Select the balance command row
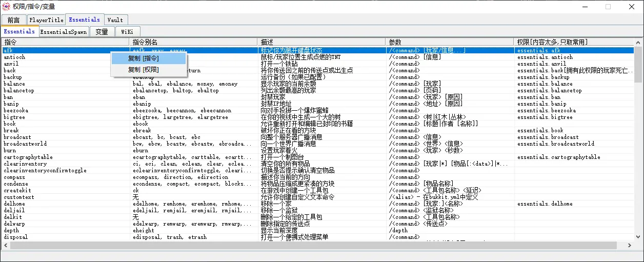 (x=318, y=84)
